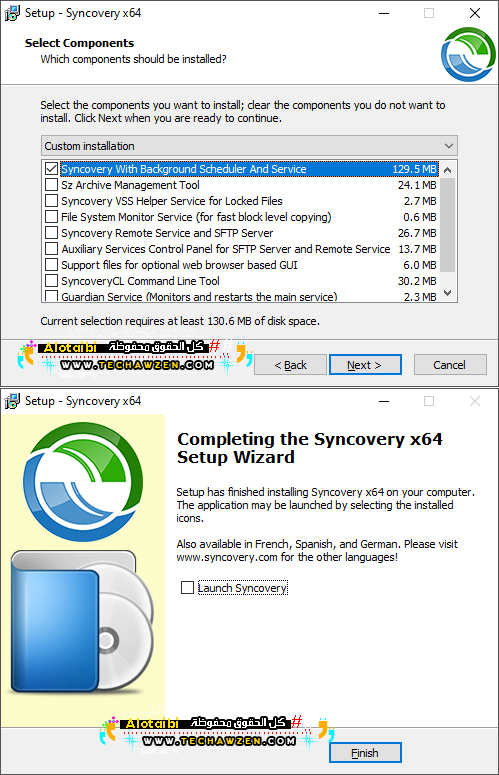Enable Syncovery Remote Service and SFTP Server
The height and width of the screenshot is (775, 499).
51,233
